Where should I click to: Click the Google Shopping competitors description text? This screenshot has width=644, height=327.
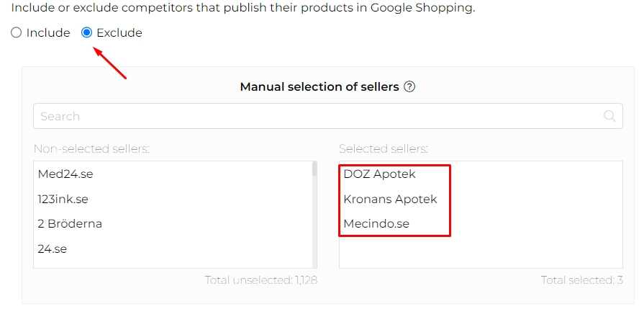click(x=242, y=9)
